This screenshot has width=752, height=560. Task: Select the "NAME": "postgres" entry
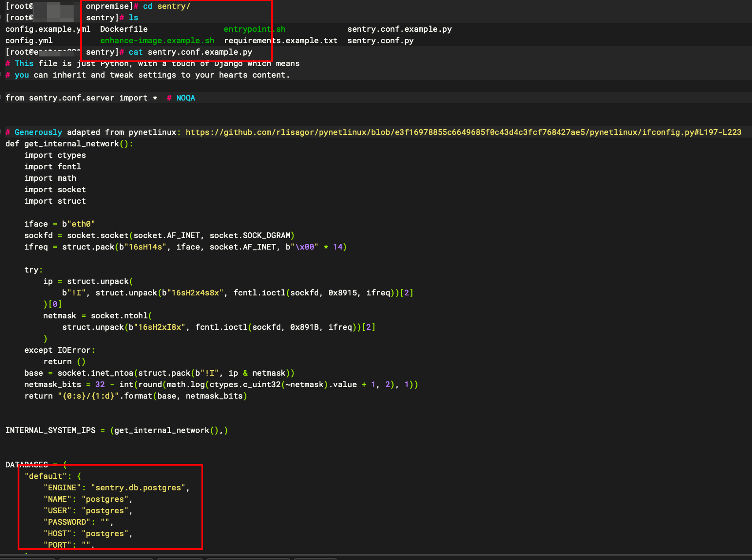point(88,499)
